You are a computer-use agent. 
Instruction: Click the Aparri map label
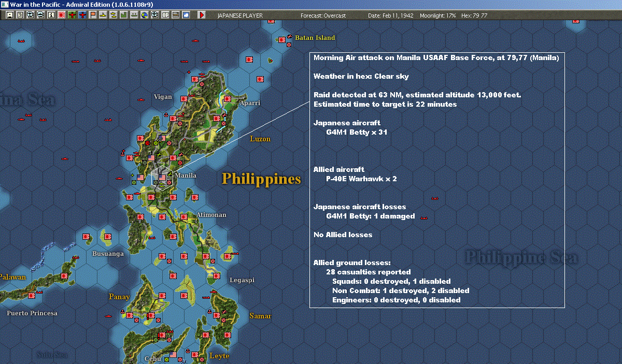pyautogui.click(x=250, y=103)
